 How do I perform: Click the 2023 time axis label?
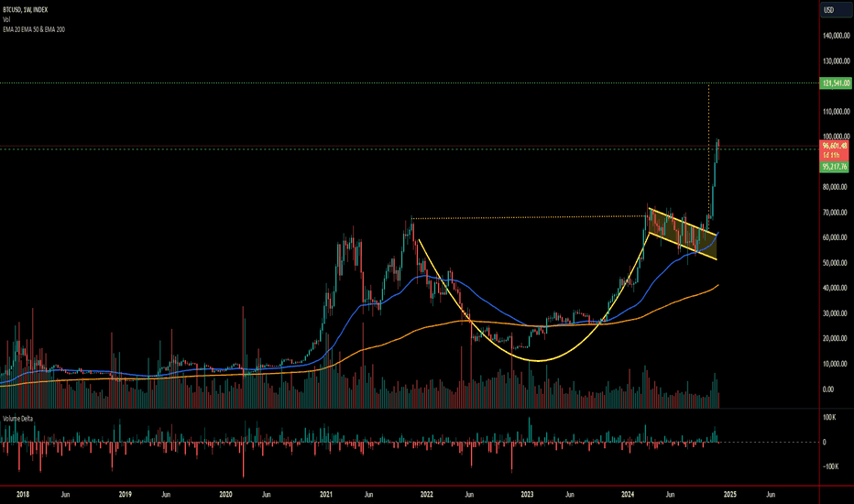(527, 495)
